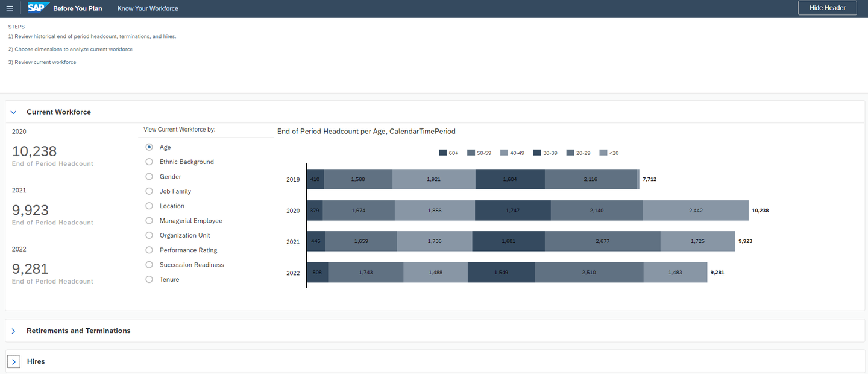Click the 30-39 legend swatch
The width and height of the screenshot is (868, 374).
click(x=537, y=153)
